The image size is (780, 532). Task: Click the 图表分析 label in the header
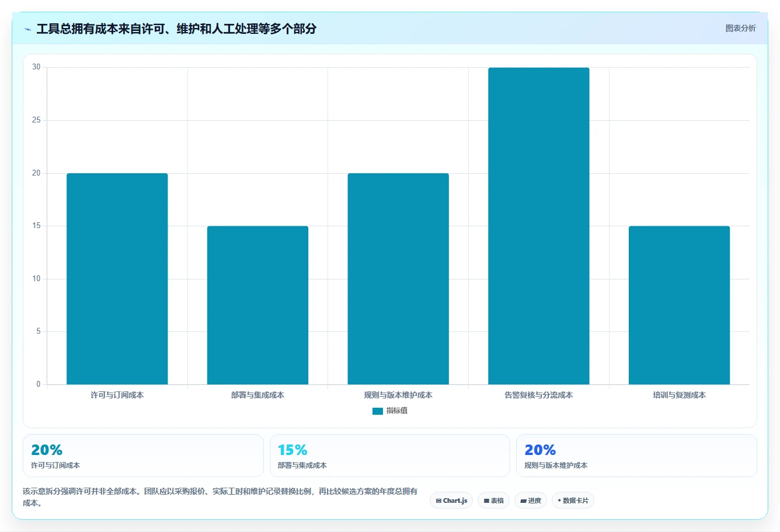click(x=740, y=28)
